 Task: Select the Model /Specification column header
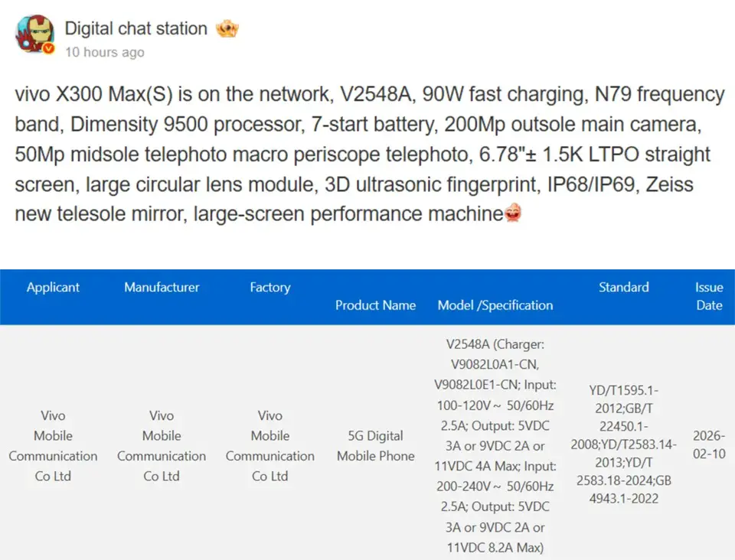(495, 305)
